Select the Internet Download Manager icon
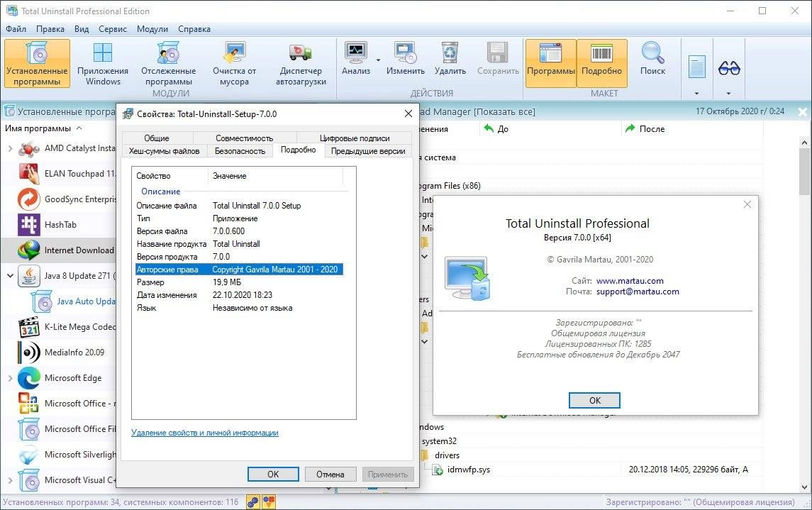 [29, 250]
